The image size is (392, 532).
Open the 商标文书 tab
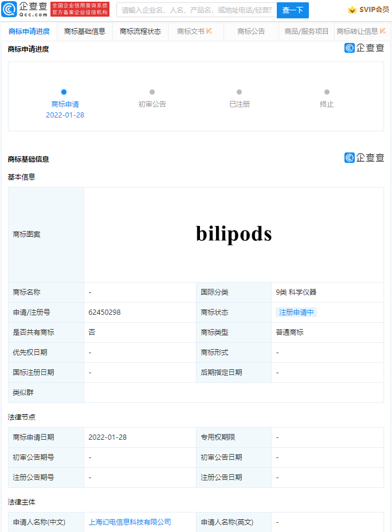(195, 31)
